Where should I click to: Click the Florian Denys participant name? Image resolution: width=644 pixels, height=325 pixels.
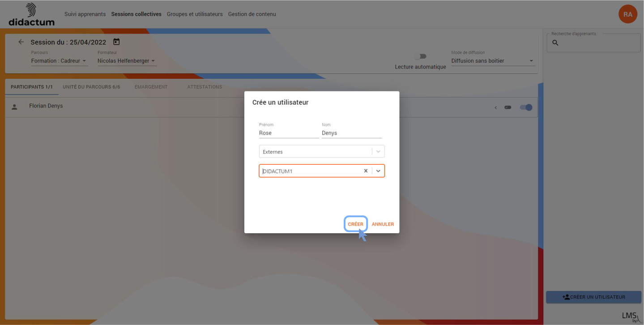pos(46,106)
